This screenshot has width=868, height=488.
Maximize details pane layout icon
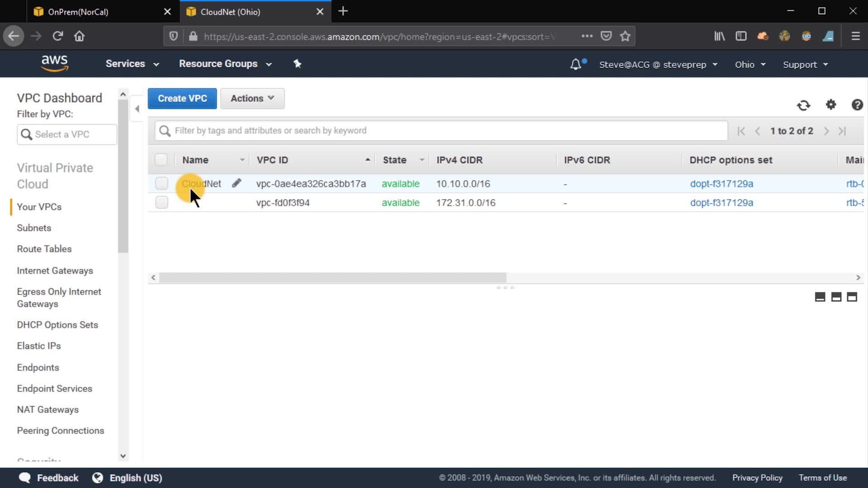(852, 297)
